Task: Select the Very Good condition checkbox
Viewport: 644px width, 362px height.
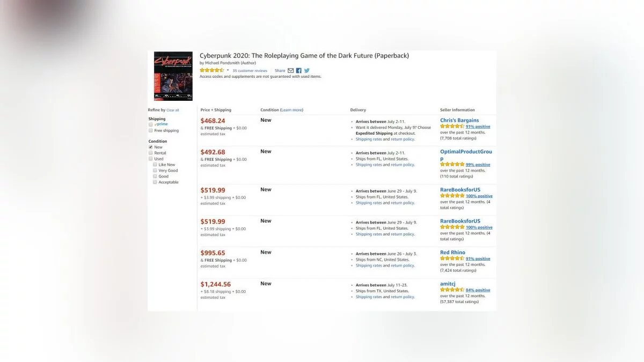Action: click(x=155, y=171)
